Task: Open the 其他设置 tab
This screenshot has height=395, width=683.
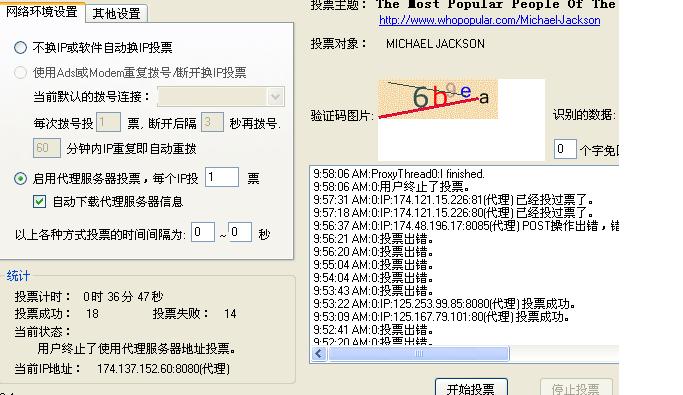Action: point(116,14)
